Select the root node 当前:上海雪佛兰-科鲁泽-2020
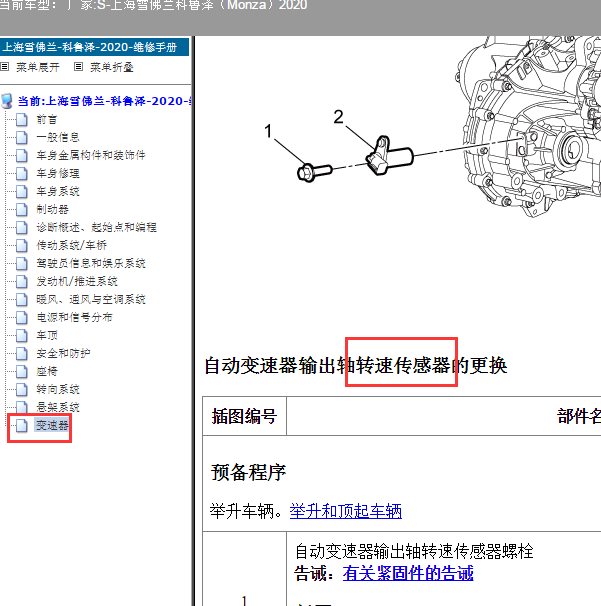Screen dimensions: 601x606 click(x=104, y=101)
